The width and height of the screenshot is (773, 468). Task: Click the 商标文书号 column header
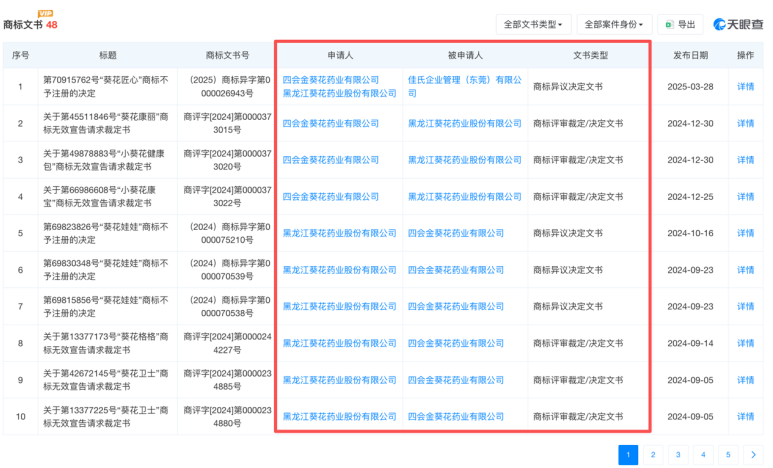[227, 55]
